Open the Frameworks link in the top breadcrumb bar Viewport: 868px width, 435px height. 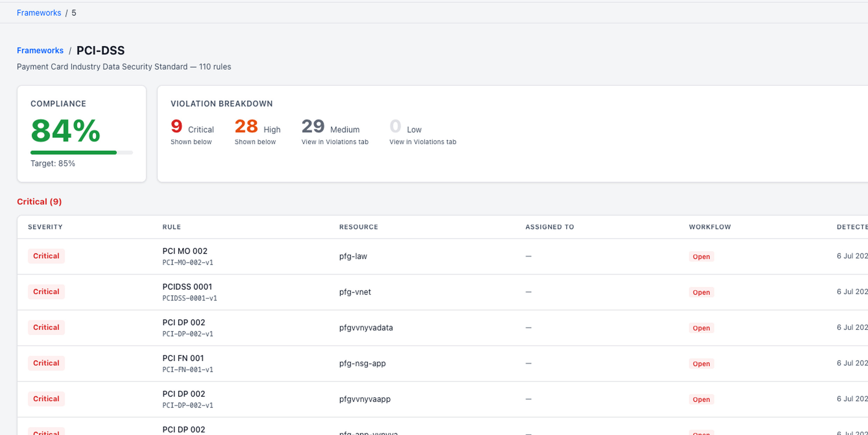coord(39,13)
